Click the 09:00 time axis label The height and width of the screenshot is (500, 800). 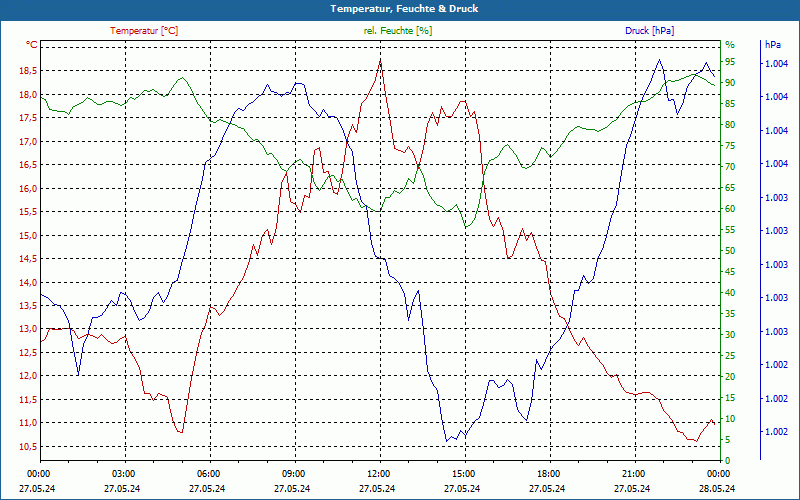click(x=293, y=473)
